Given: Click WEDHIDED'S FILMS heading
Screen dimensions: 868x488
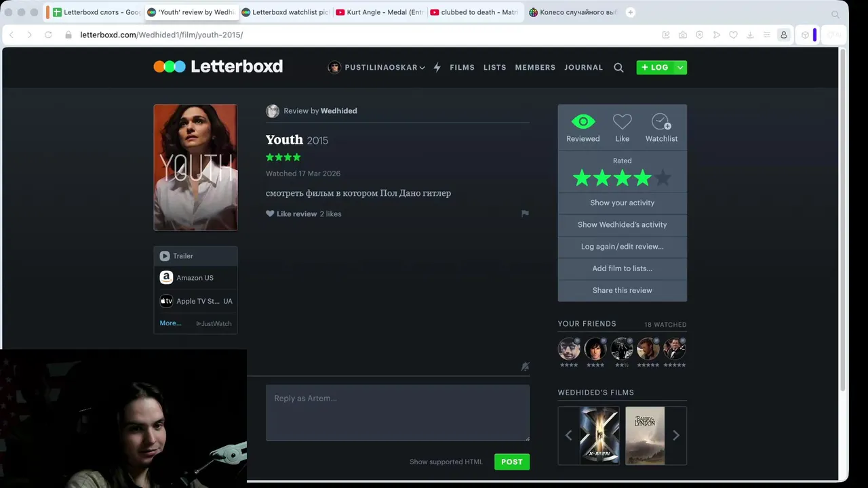Looking at the screenshot, I should tap(596, 392).
